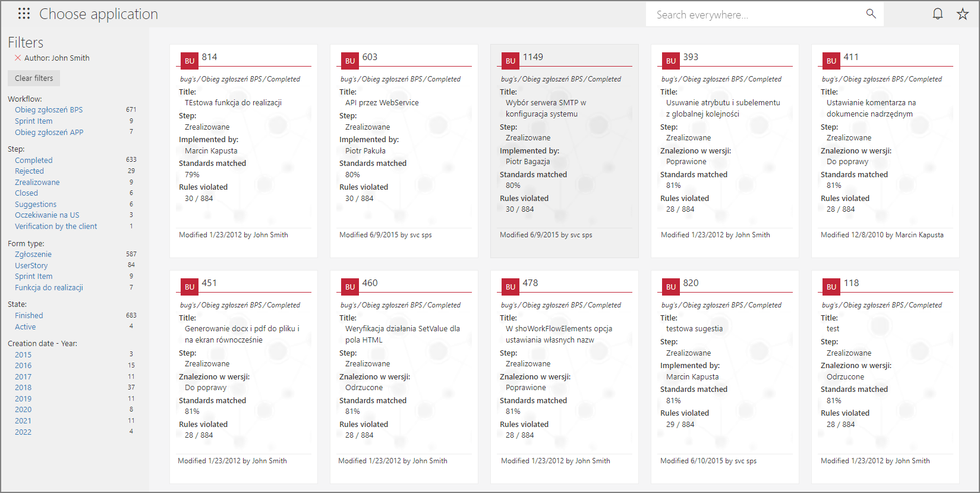This screenshot has width=980, height=493.
Task: Open card title 'W shoWorkFlowElements opcja'
Action: (559, 334)
